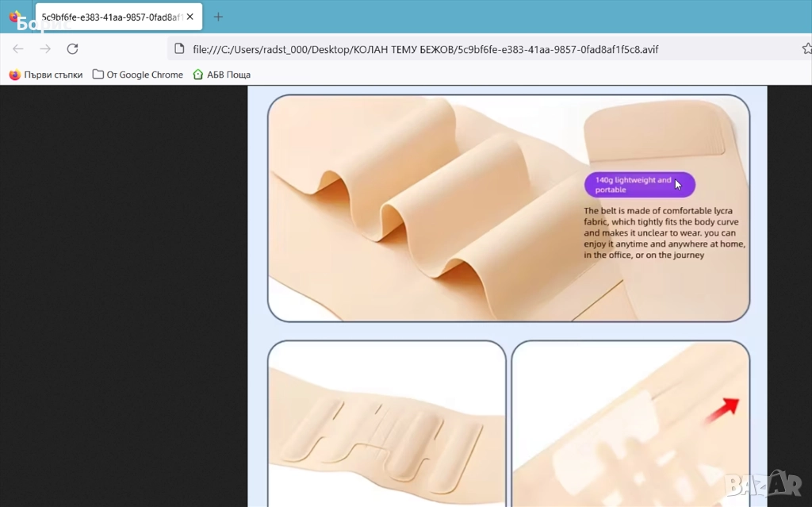Click the forward navigation arrow
This screenshot has width=812, height=507.
tap(45, 49)
